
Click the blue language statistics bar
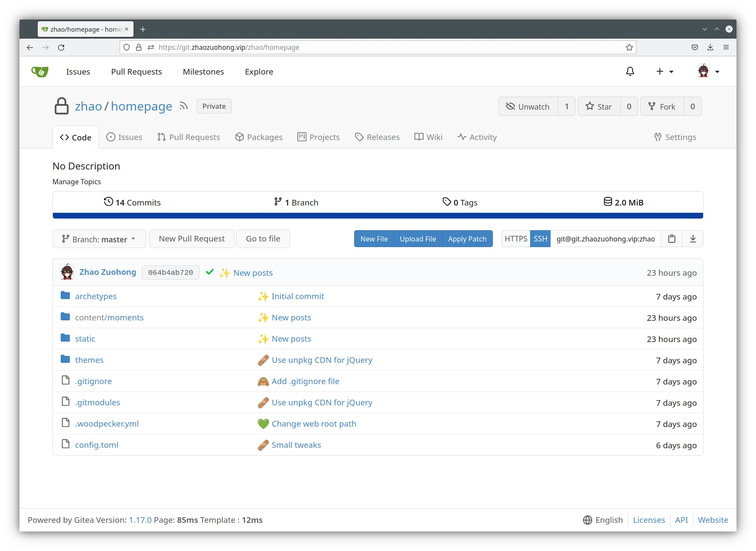click(378, 216)
